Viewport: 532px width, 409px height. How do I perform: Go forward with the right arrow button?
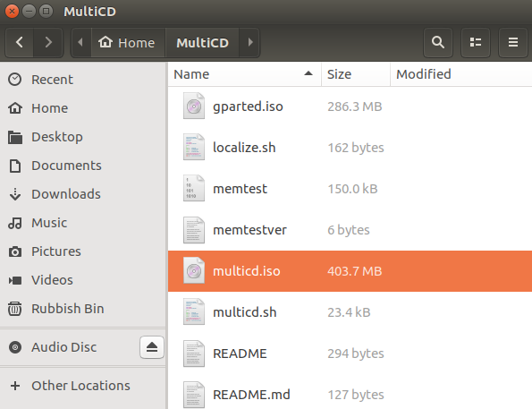point(48,42)
